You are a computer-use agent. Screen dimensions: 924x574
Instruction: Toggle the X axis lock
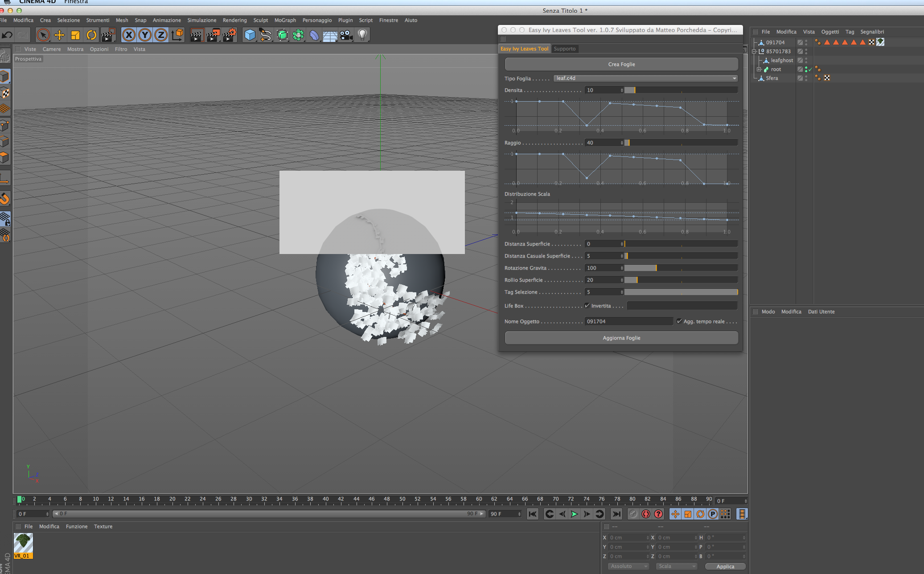tap(129, 35)
